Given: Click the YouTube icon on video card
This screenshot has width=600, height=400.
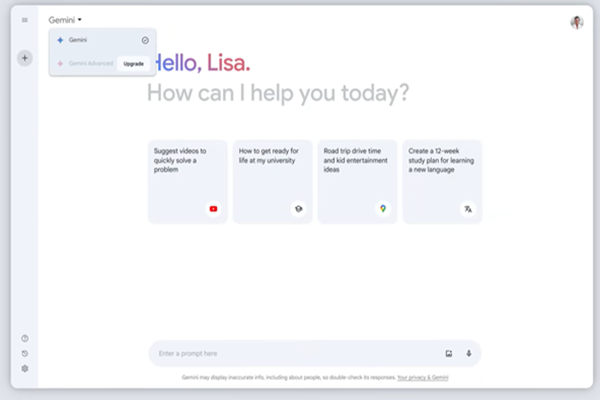Looking at the screenshot, I should click(x=212, y=209).
